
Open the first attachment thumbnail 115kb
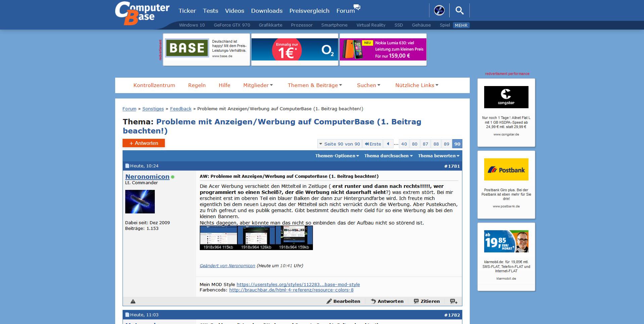[219, 238]
